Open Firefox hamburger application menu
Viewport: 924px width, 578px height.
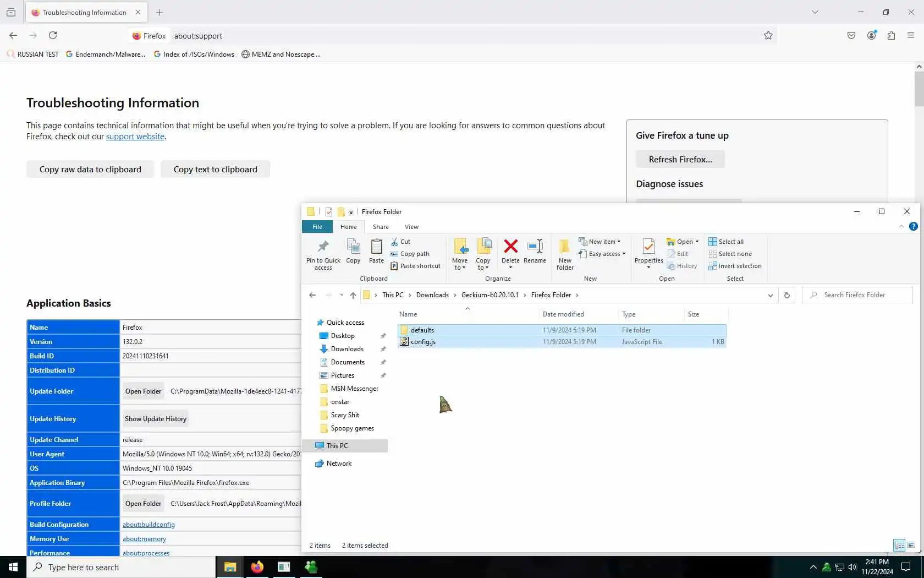pos(911,35)
